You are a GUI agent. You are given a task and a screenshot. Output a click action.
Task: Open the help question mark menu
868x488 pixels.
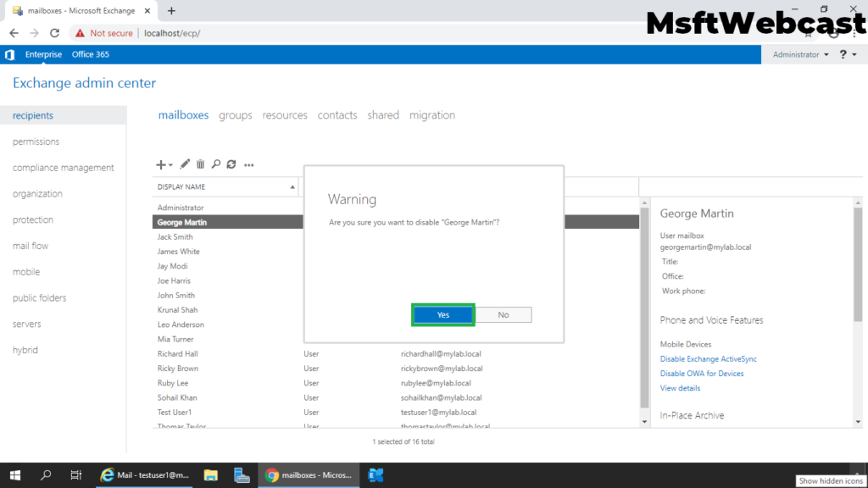(848, 54)
